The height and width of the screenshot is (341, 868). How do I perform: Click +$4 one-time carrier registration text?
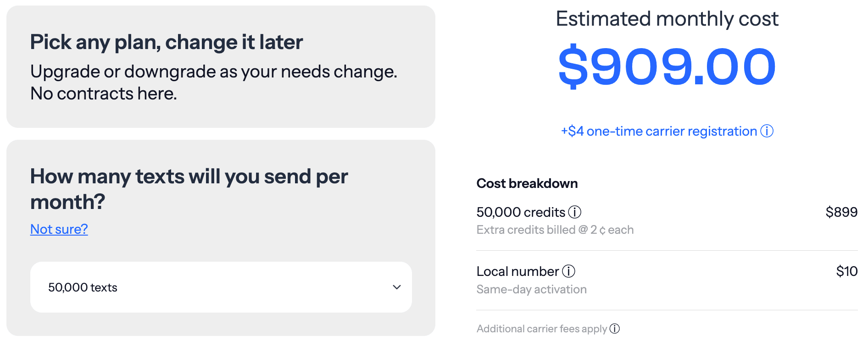point(659,132)
